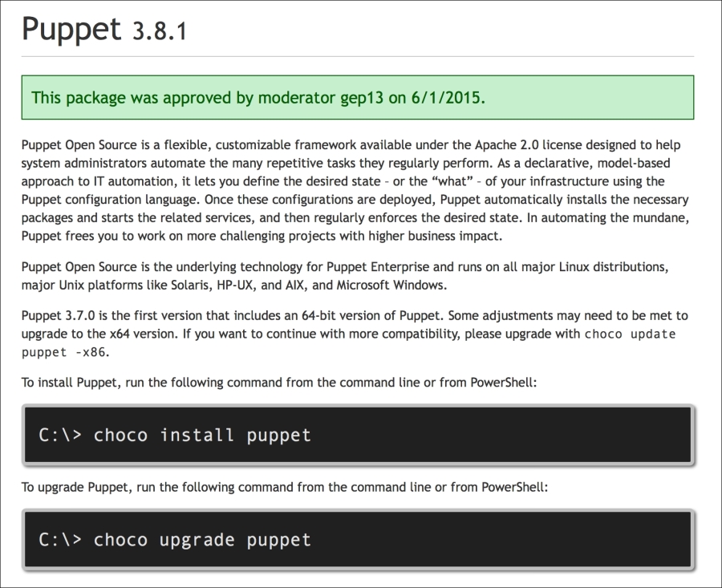Click the green package approval banner
The width and height of the screenshot is (722, 588).
point(357,98)
